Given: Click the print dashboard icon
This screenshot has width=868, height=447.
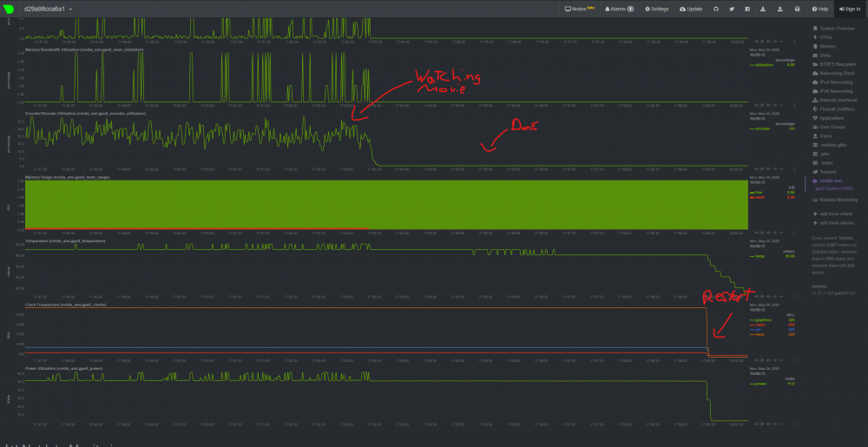Looking at the screenshot, I should coord(797,9).
